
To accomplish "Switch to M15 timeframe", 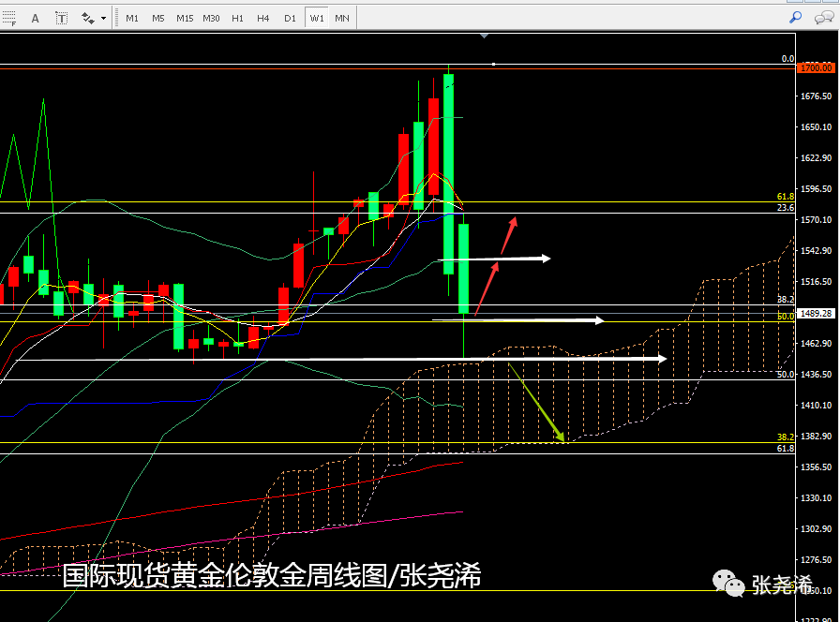I will point(185,18).
